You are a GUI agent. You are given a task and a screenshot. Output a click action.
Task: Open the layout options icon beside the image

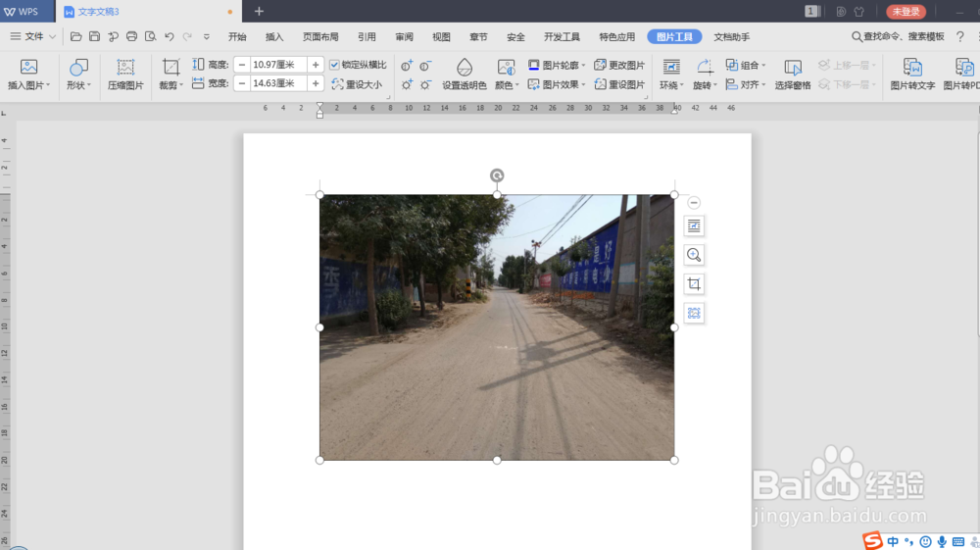pos(694,225)
